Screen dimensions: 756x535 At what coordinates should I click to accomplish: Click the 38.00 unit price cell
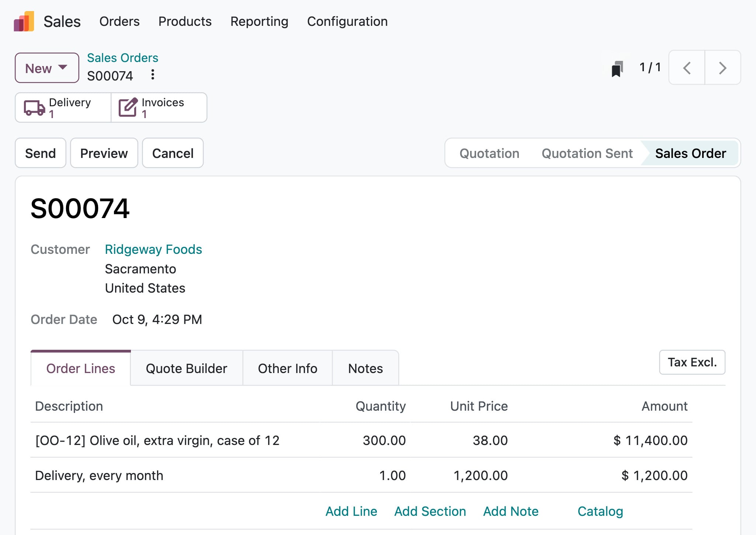490,440
